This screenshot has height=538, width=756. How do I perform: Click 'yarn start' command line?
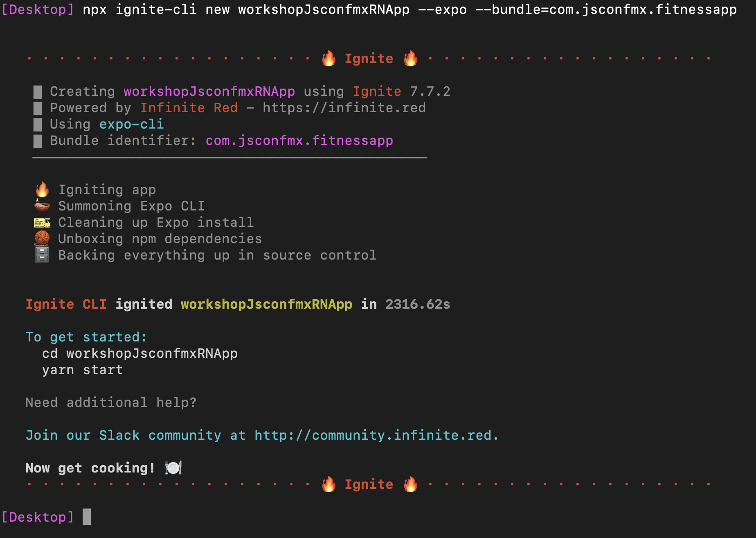(x=83, y=370)
